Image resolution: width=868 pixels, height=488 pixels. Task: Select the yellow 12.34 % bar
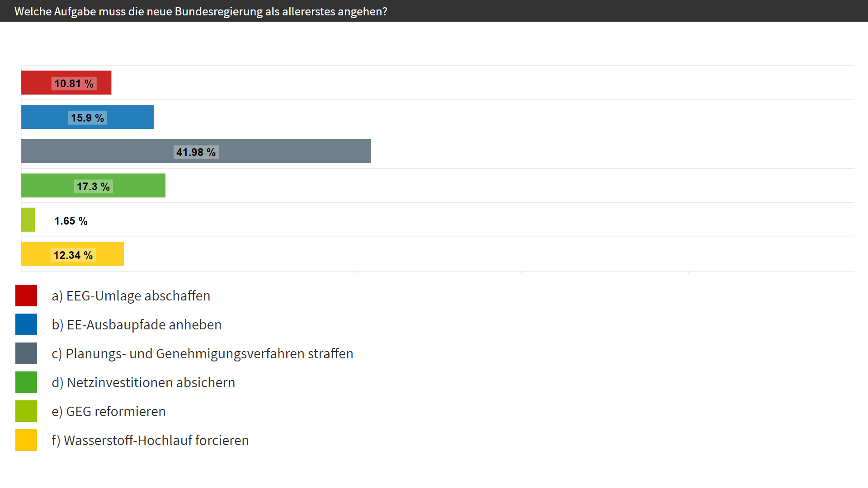pos(72,254)
